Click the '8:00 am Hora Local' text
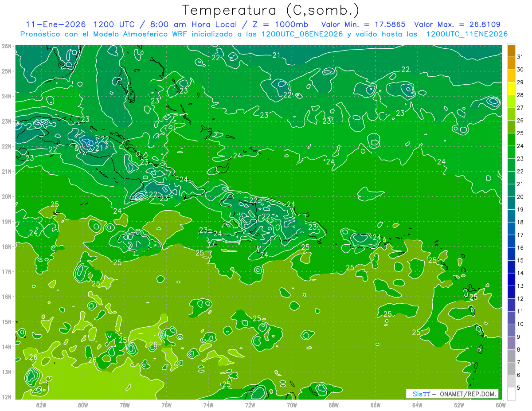The image size is (532, 411). [x=192, y=24]
